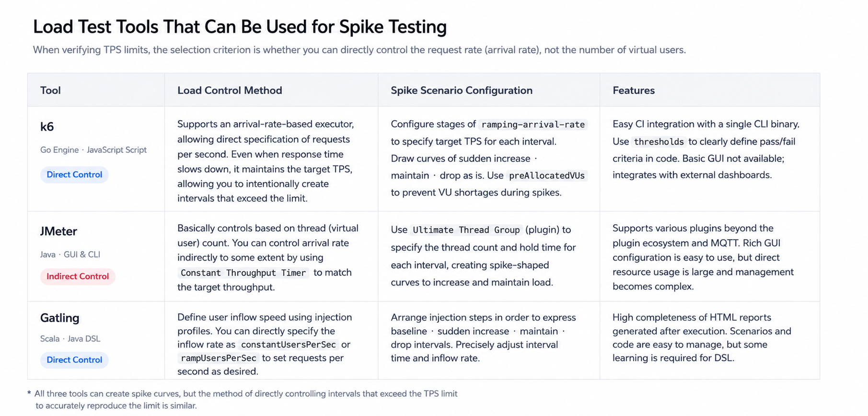This screenshot has height=416, width=868.
Task: Click the JMeter Indirect Control badge
Action: click(x=78, y=277)
